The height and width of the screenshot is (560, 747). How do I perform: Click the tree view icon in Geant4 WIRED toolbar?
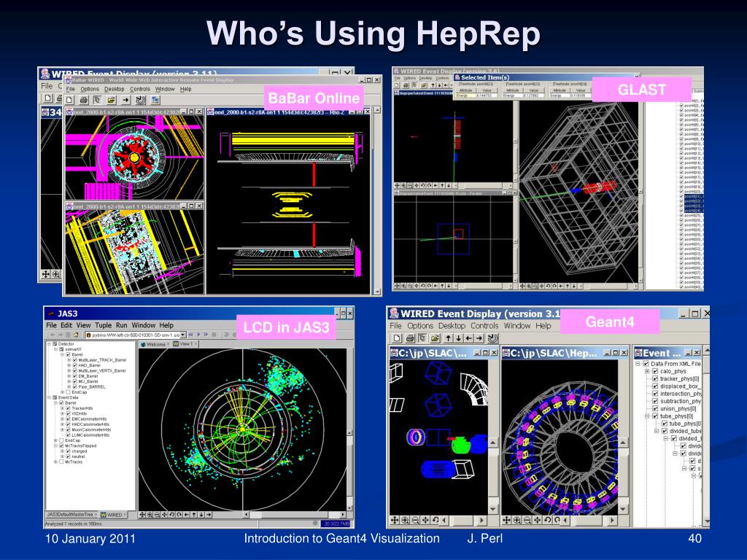pos(422,338)
